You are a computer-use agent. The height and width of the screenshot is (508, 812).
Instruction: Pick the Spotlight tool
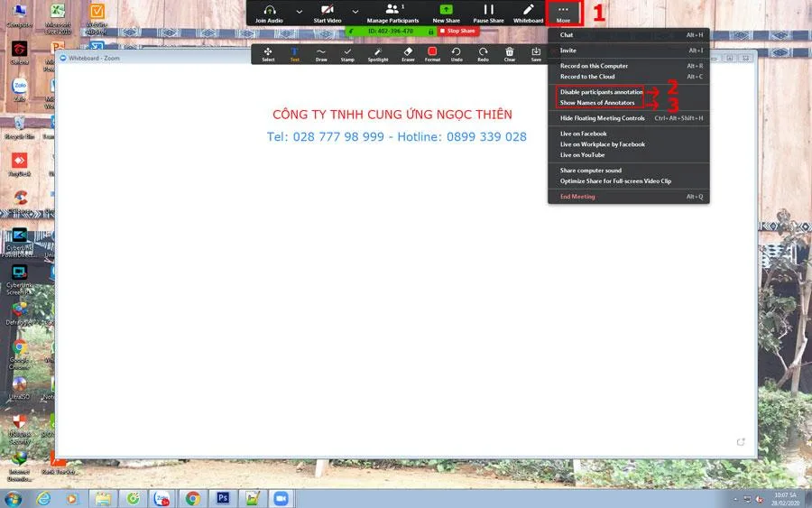pos(378,53)
